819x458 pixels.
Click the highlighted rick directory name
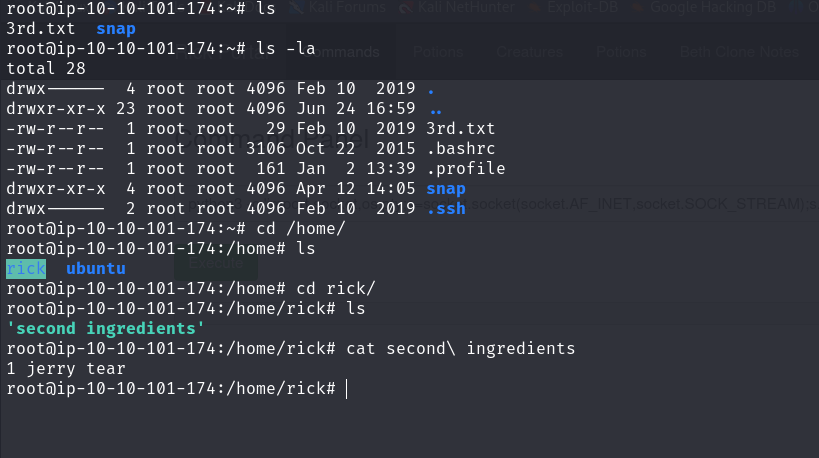(26, 269)
